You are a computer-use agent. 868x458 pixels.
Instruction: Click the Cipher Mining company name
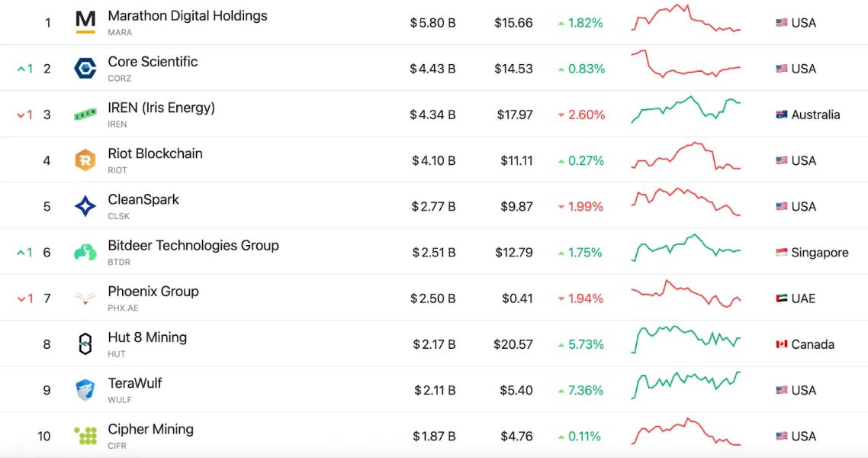click(150, 429)
